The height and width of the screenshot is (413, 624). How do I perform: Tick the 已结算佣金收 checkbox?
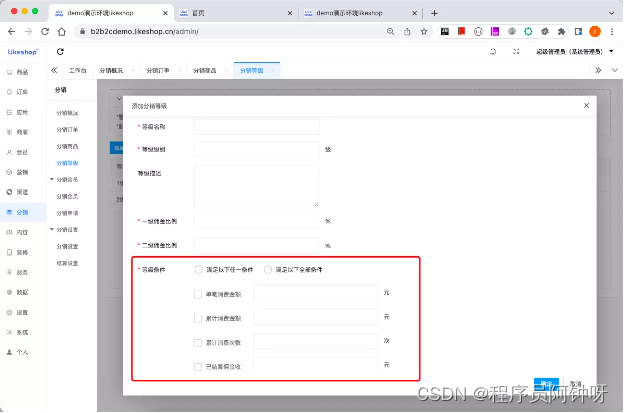198,367
